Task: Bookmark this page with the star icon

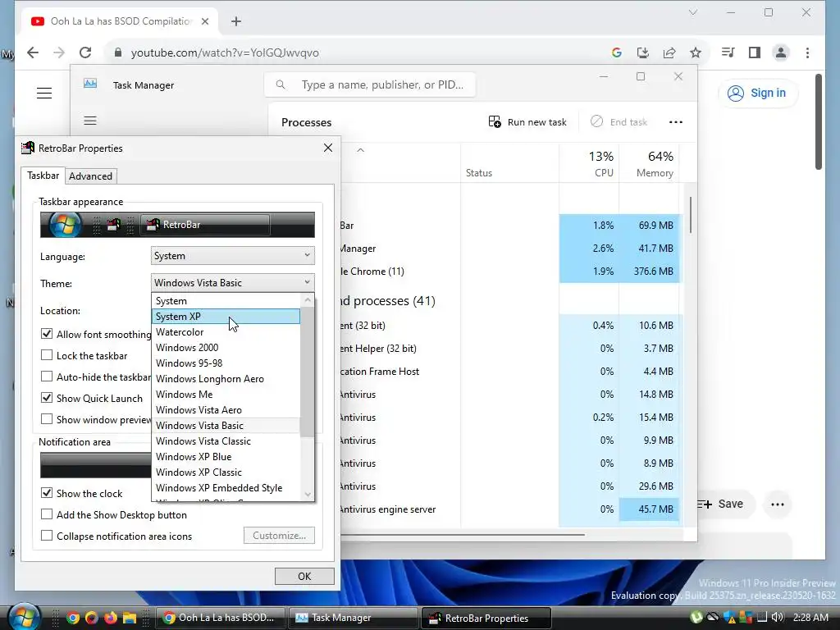Action: (696, 52)
